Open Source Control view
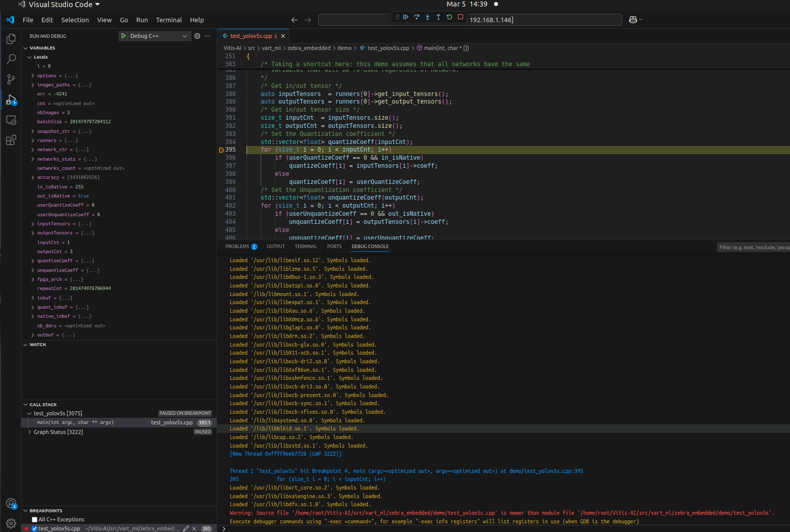The width and height of the screenshot is (790, 532). [11, 79]
